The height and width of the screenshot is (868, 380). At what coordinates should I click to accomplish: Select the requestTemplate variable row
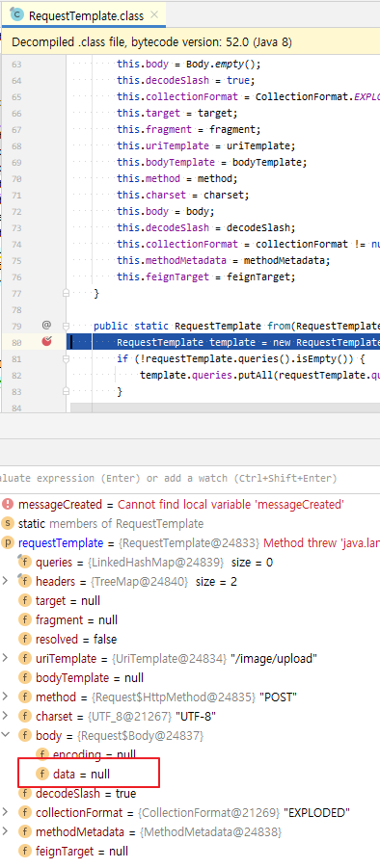(x=190, y=543)
